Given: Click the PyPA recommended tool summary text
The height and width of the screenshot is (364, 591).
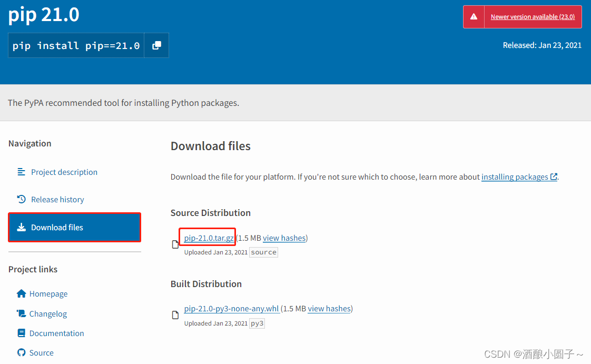Looking at the screenshot, I should pos(123,103).
